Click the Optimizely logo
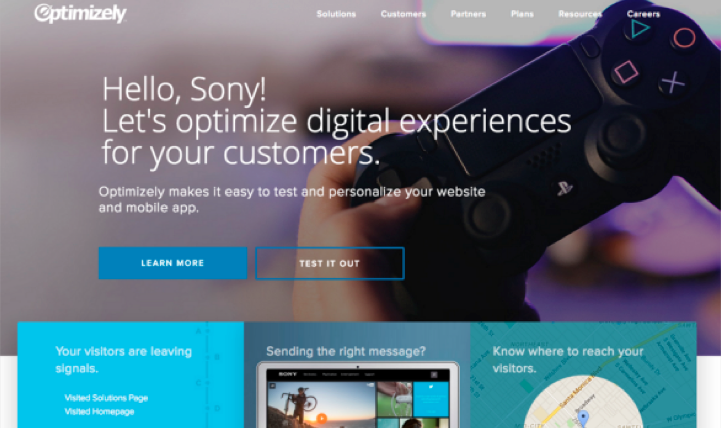 pos(80,13)
